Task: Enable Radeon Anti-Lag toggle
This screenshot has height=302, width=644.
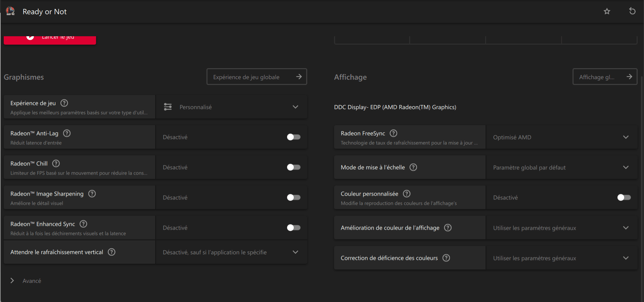Action: tap(294, 137)
